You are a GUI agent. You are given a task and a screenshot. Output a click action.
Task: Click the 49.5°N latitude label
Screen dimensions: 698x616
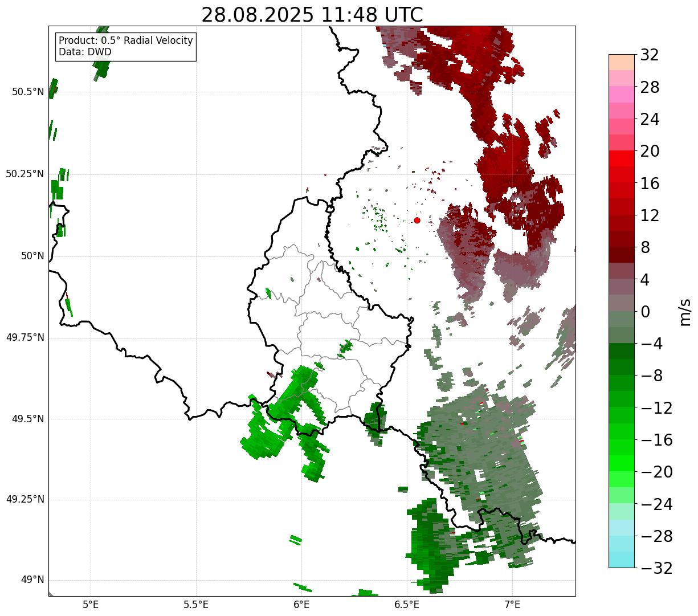point(27,419)
